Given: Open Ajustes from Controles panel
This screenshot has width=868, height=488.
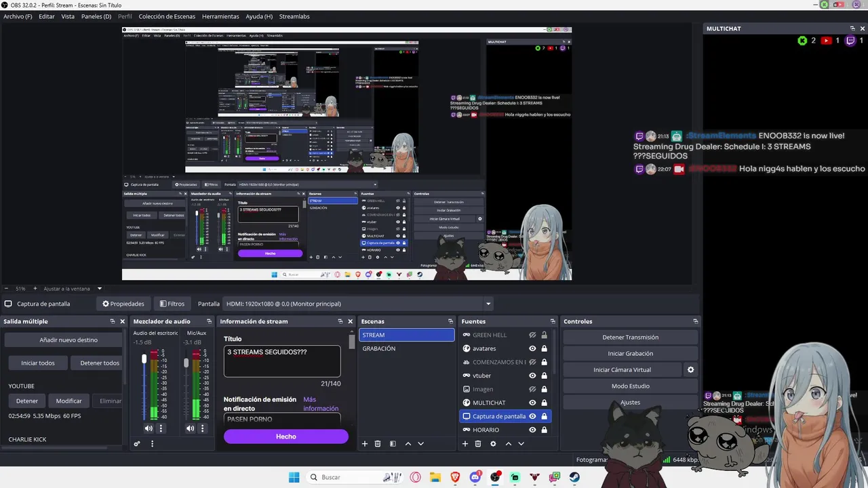Looking at the screenshot, I should tap(630, 402).
